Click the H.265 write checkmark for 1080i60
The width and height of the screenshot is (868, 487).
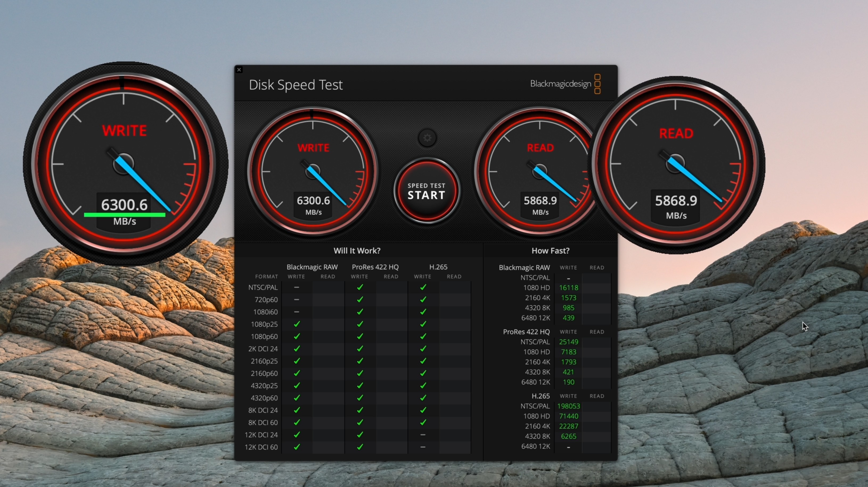click(x=423, y=312)
